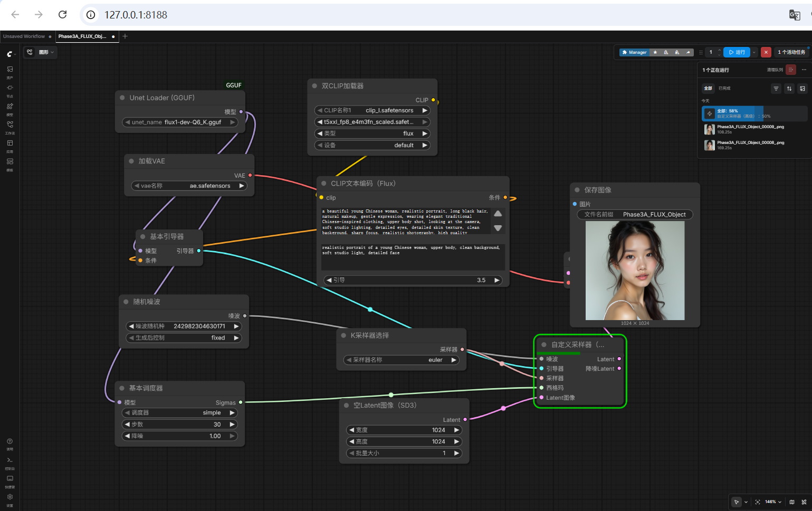Open vae名称 ae.safetensors selector
Image resolution: width=812 pixels, height=511 pixels.
[x=189, y=186]
